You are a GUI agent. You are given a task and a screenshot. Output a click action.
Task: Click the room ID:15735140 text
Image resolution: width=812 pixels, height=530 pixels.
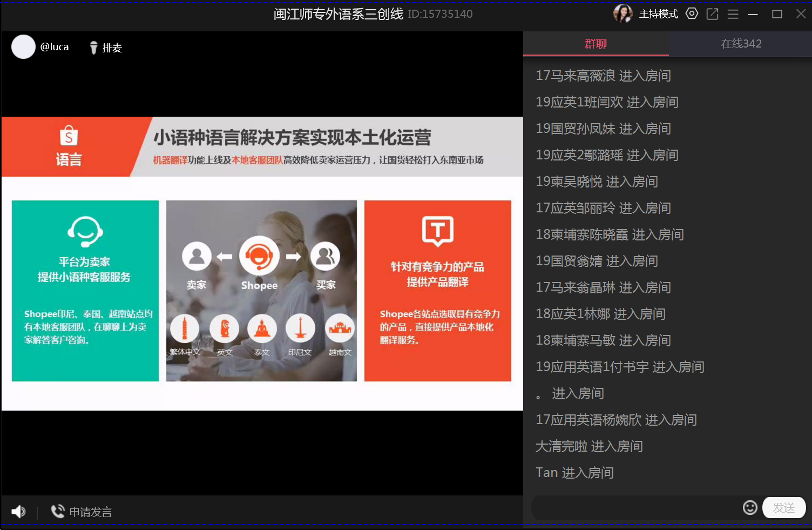point(440,14)
